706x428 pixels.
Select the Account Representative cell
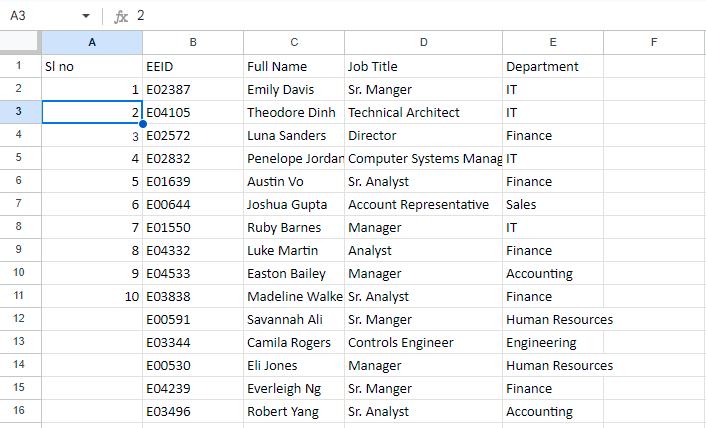(x=423, y=204)
